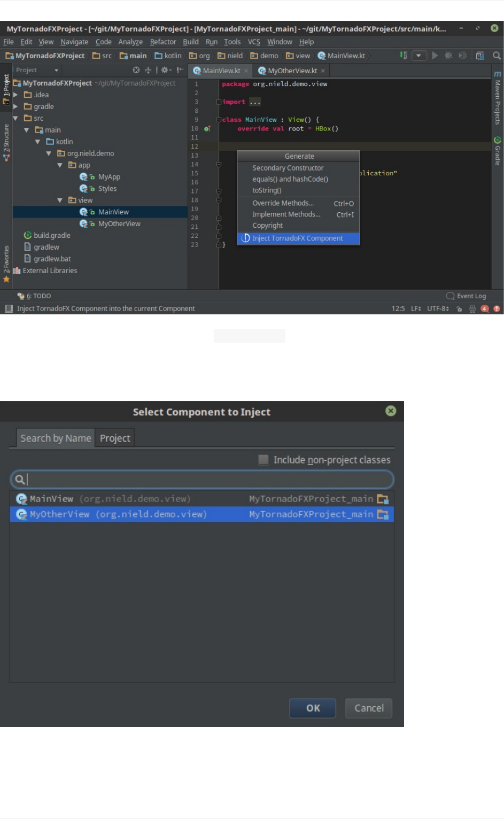The image size is (504, 819).
Task: Open the Refactor menu
Action: coord(163,42)
